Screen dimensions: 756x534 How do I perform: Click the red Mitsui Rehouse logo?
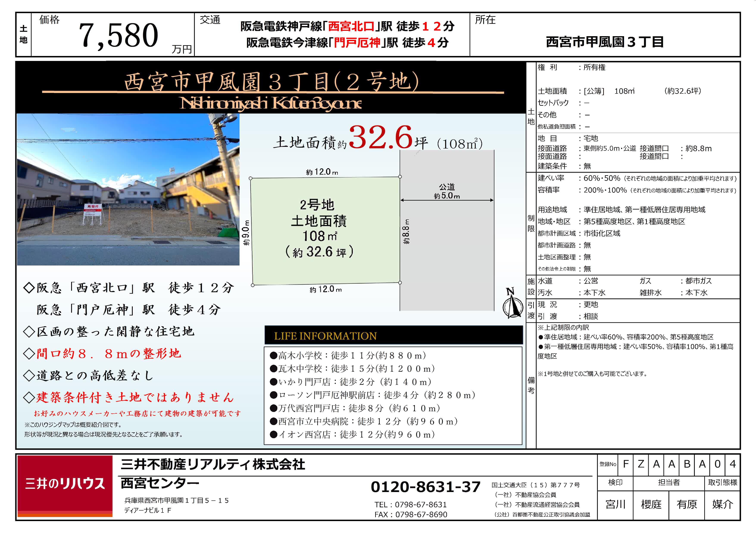point(65,485)
